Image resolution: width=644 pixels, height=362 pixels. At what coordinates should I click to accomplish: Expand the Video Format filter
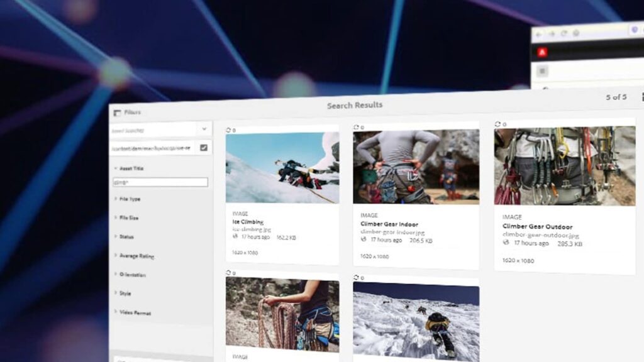pyautogui.click(x=135, y=312)
